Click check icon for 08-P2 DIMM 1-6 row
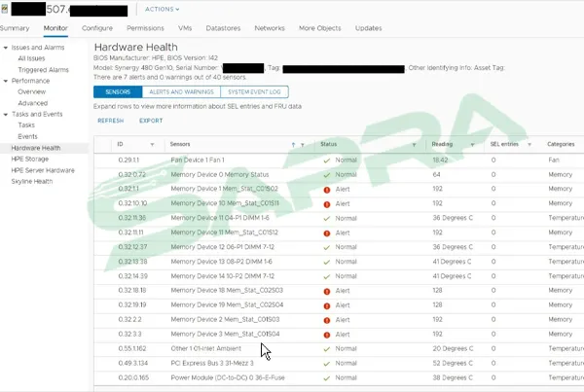 click(327, 262)
